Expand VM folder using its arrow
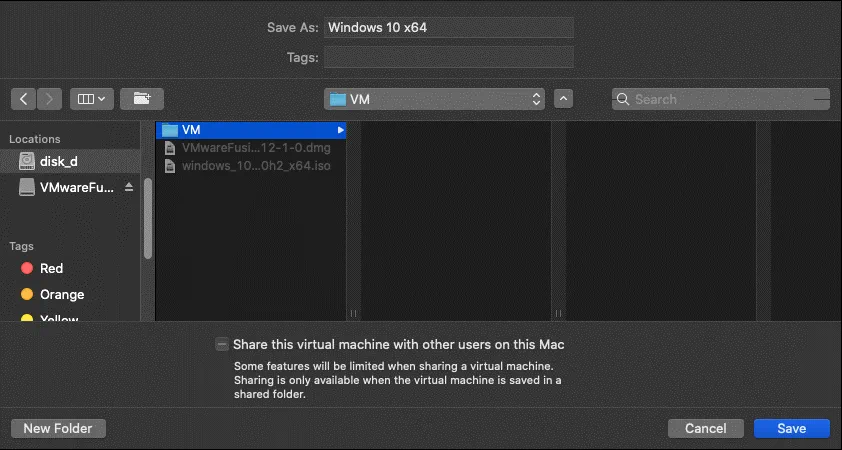The width and height of the screenshot is (842, 450). [x=340, y=130]
